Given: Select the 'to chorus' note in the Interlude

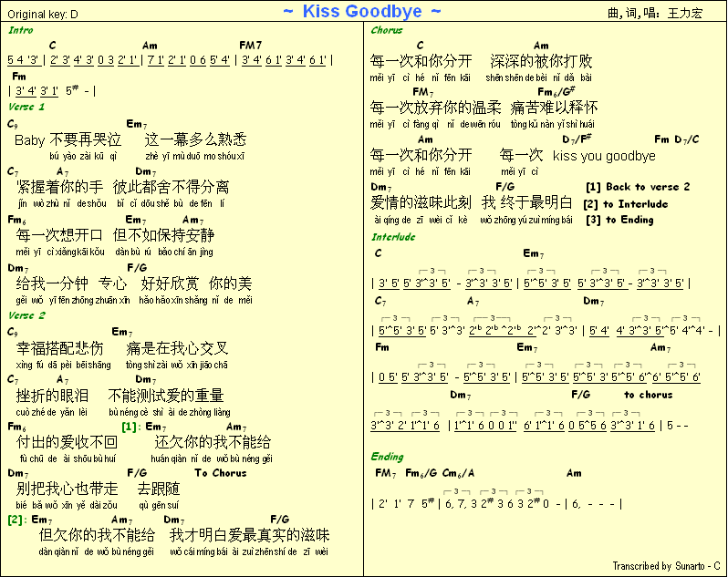Looking at the screenshot, I should 648,395.
